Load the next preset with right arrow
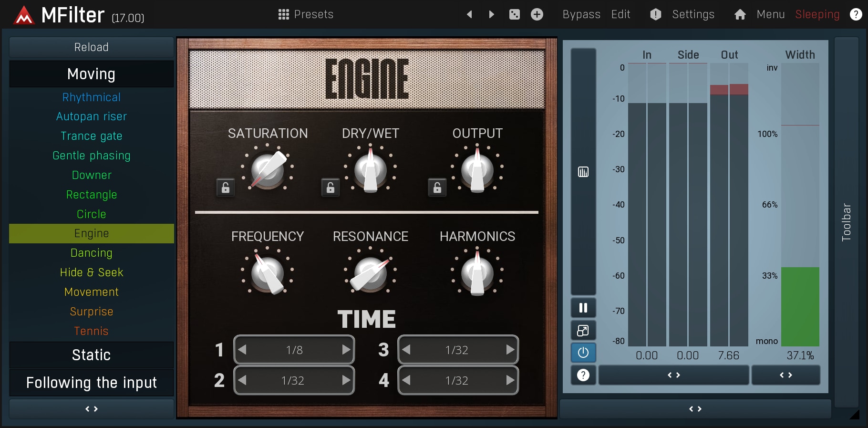 (x=492, y=14)
